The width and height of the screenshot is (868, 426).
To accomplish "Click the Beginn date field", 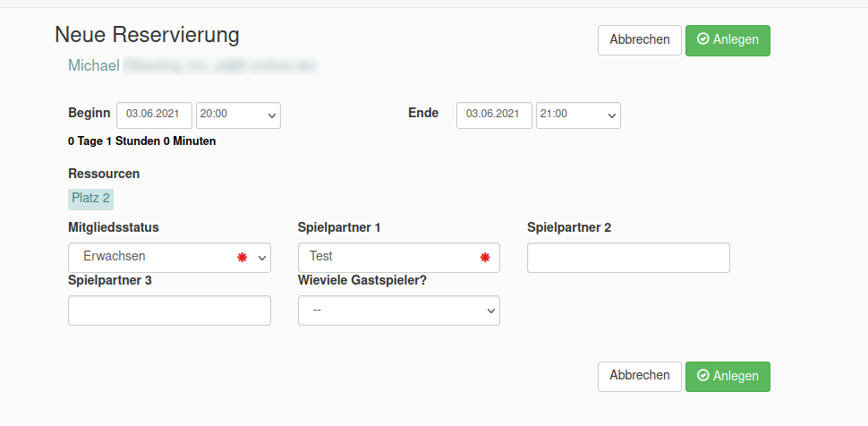I will point(154,115).
